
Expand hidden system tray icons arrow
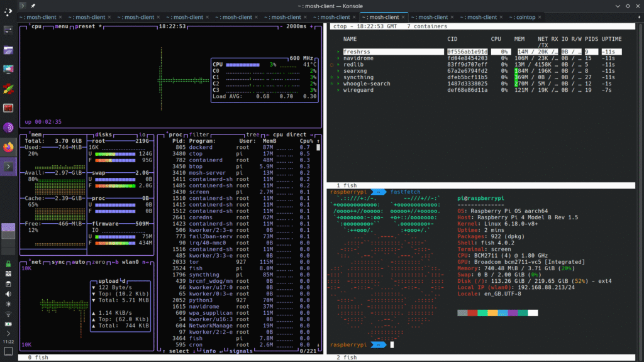pos(8,333)
